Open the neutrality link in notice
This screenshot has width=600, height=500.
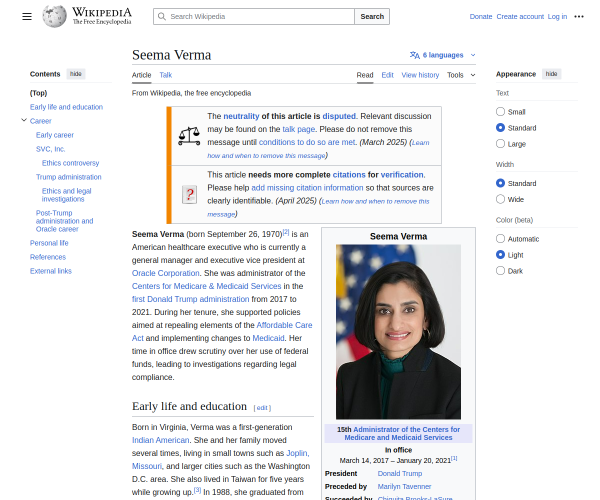tap(241, 116)
